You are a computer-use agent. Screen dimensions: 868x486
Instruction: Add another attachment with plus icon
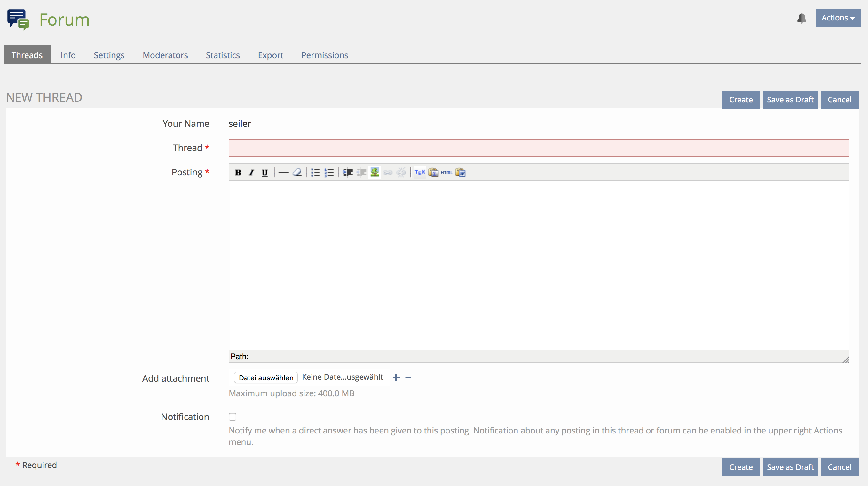coord(396,377)
